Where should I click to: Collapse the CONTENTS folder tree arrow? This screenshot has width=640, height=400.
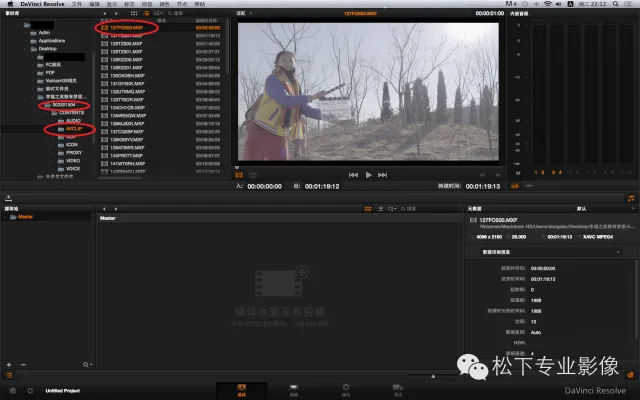[x=46, y=113]
